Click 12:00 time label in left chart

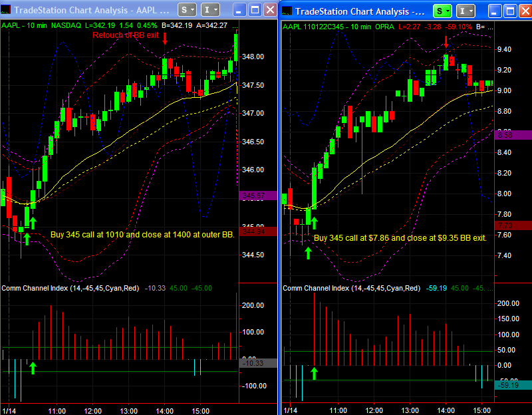tap(92, 411)
